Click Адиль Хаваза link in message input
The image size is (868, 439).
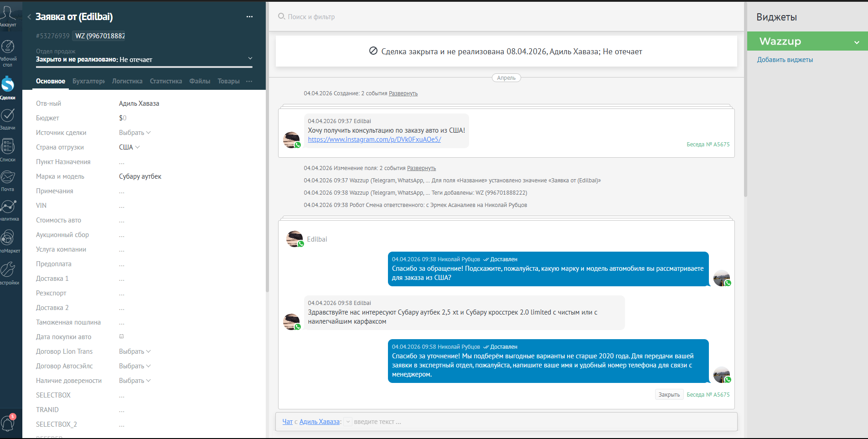[319, 422]
